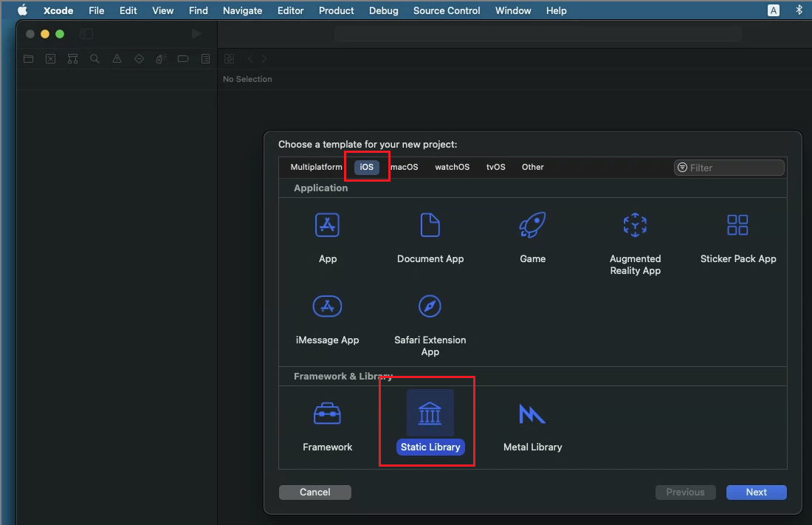Open the Help menu
Image resolution: width=812 pixels, height=525 pixels.
click(556, 10)
